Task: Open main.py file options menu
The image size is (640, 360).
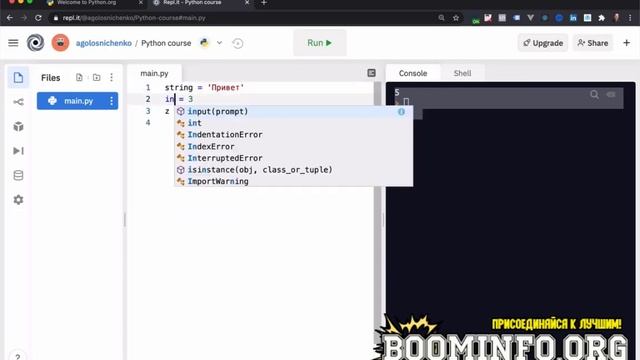Action: 111,101
